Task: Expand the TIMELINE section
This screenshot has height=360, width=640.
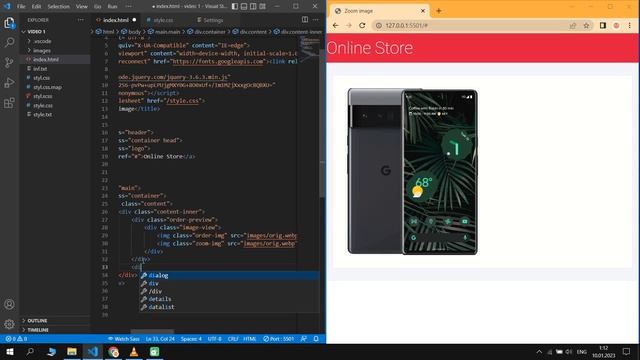Action: [55, 329]
